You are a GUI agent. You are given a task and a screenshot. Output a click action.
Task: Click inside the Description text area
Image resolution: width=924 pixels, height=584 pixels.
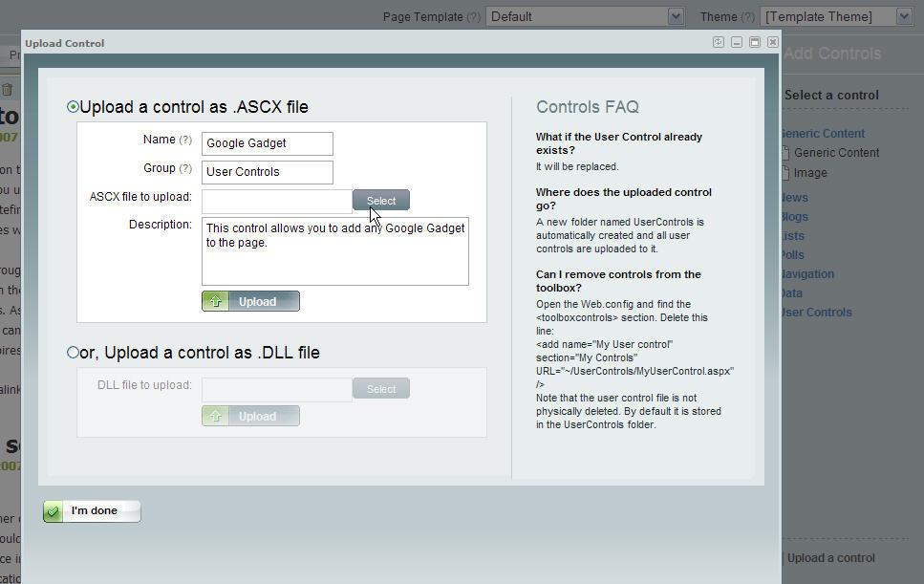[335, 251]
